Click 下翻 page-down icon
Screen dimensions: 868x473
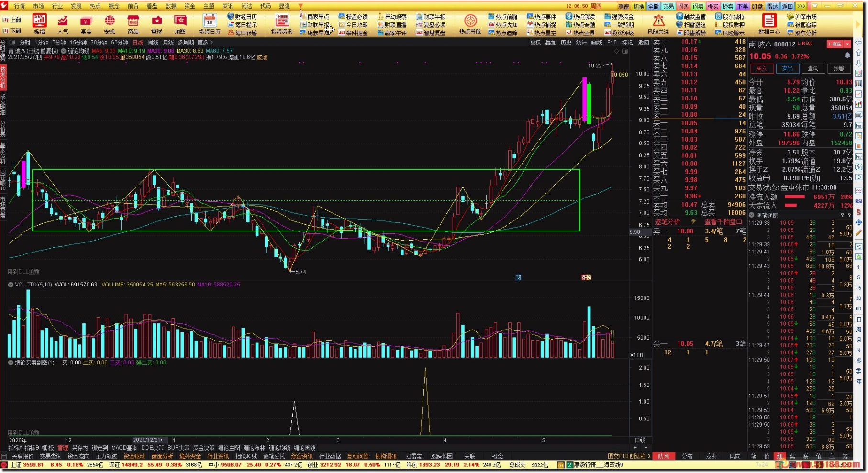12,31
